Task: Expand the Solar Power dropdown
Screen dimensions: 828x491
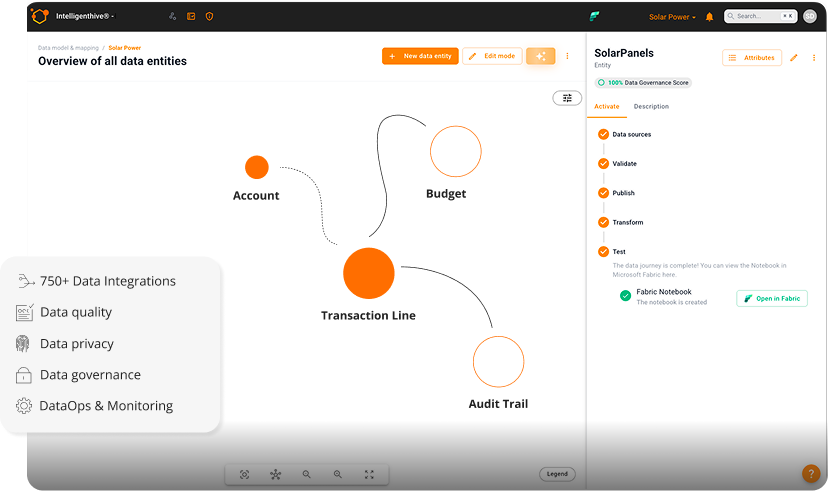Action: click(672, 17)
